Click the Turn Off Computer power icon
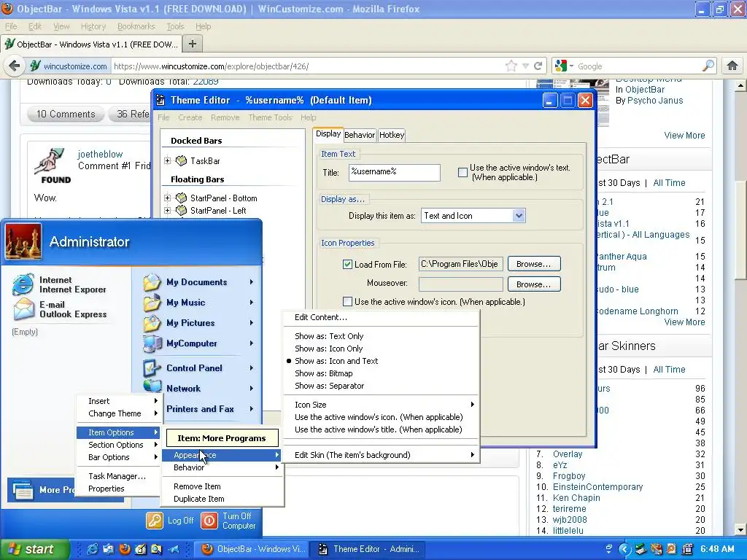747x560 pixels. (209, 521)
